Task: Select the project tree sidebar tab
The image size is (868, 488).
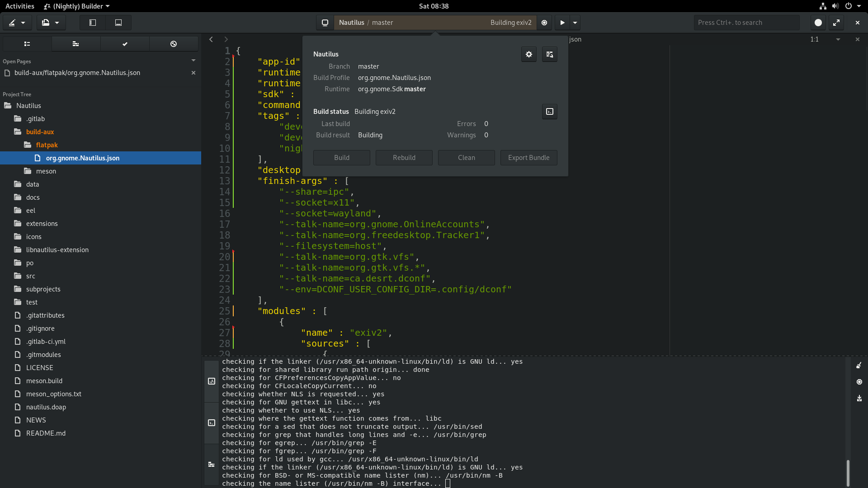Action: click(27, 44)
